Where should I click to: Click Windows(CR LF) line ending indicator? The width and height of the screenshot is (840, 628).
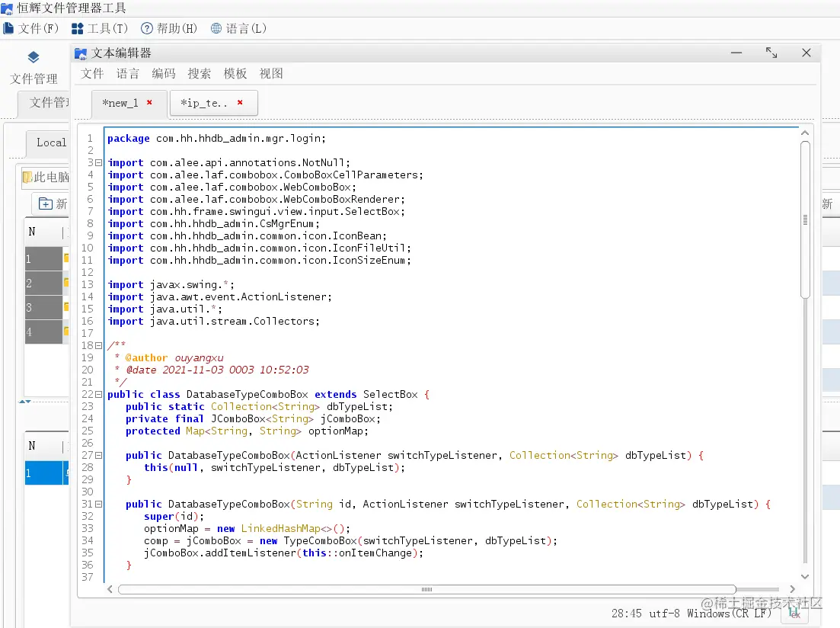(x=729, y=614)
